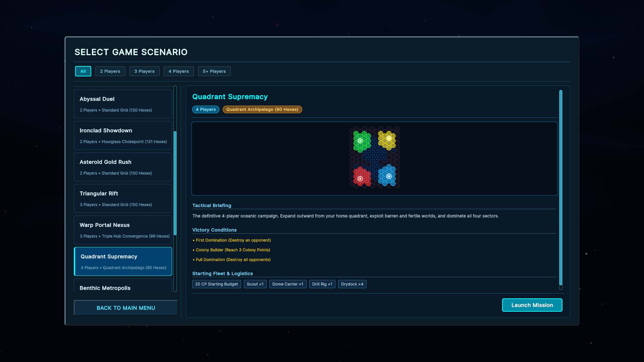Click the 4 Players badge in details
This screenshot has height=362, width=644.
206,109
